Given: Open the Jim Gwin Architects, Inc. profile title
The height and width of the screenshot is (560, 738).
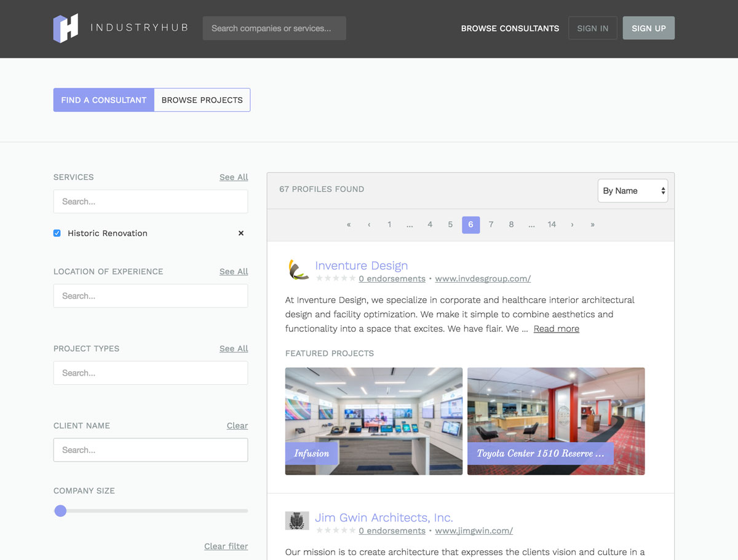Looking at the screenshot, I should pos(384,518).
